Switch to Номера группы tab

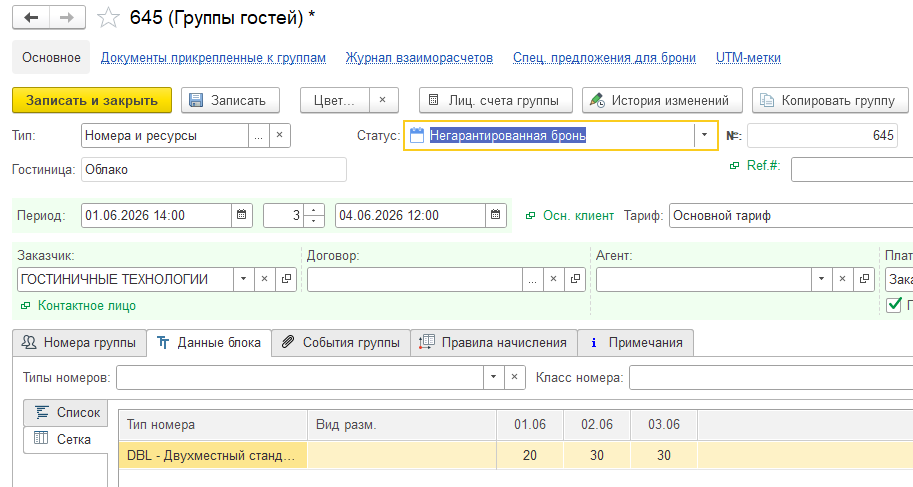tap(79, 343)
